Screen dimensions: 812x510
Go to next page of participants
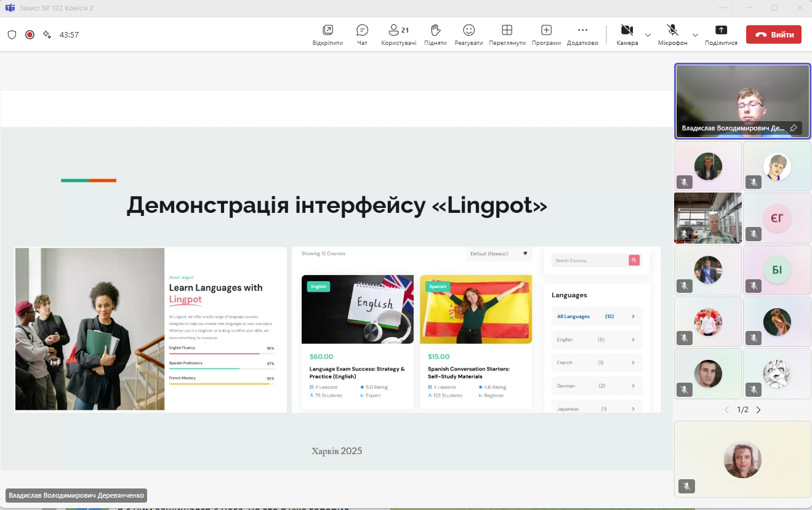point(758,410)
